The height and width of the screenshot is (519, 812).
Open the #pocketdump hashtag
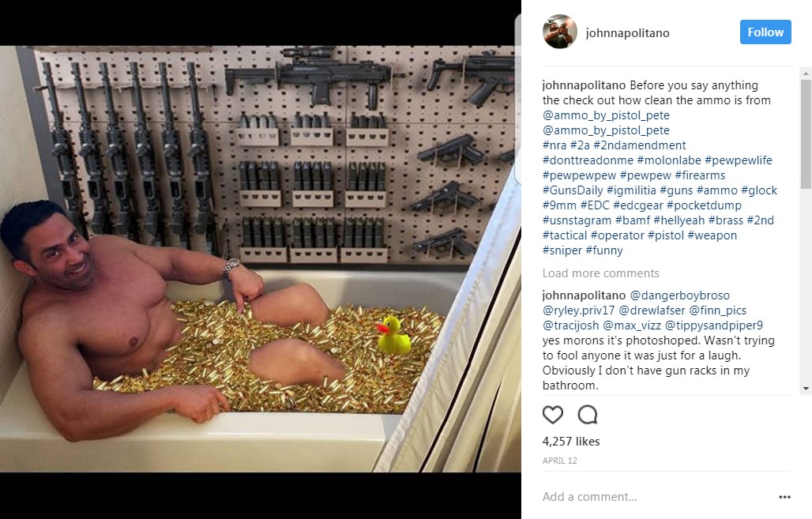coord(704,205)
